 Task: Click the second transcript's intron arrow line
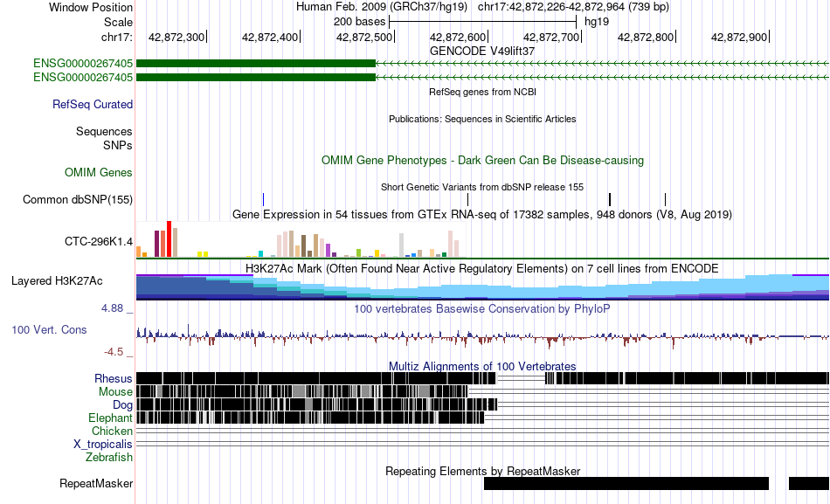602,77
